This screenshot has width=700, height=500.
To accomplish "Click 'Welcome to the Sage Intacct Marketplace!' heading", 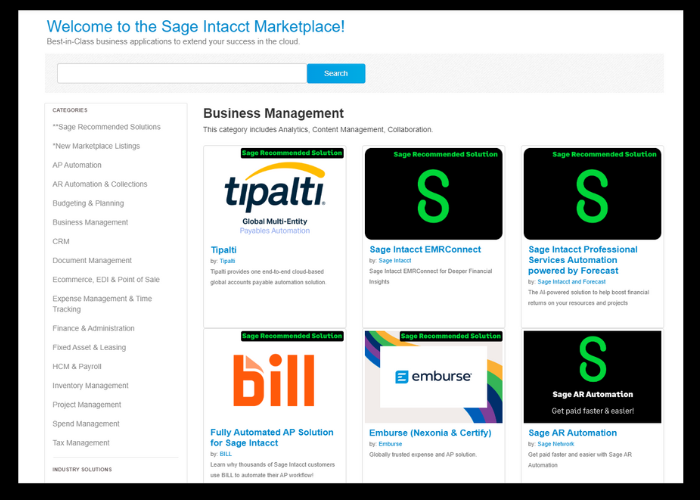I will coord(196,26).
